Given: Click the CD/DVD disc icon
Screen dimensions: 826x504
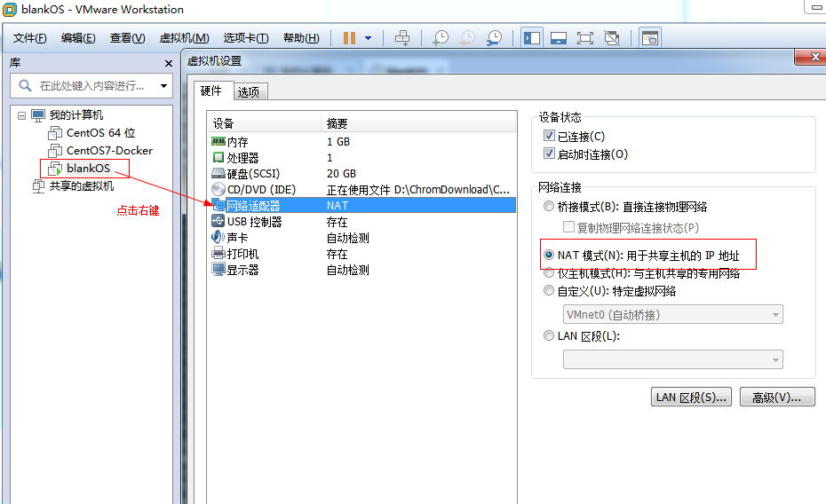Looking at the screenshot, I should tap(218, 189).
